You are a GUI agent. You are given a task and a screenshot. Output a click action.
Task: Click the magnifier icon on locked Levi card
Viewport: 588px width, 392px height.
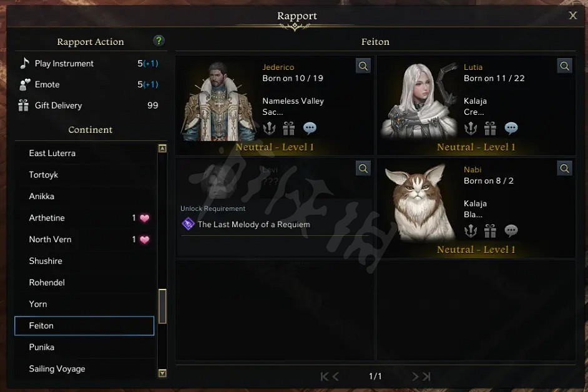tap(363, 169)
